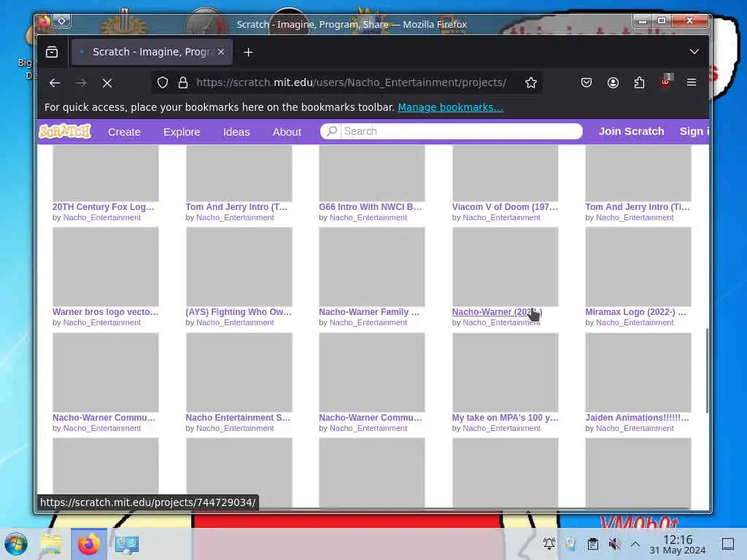747x560 pixels.
Task: Click the page vertical scrollbar thumb
Action: (707, 370)
